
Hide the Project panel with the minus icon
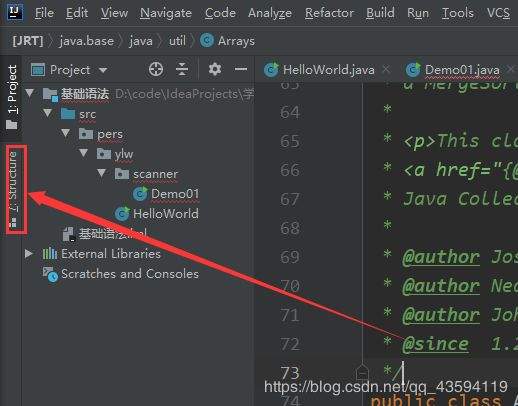[x=241, y=69]
